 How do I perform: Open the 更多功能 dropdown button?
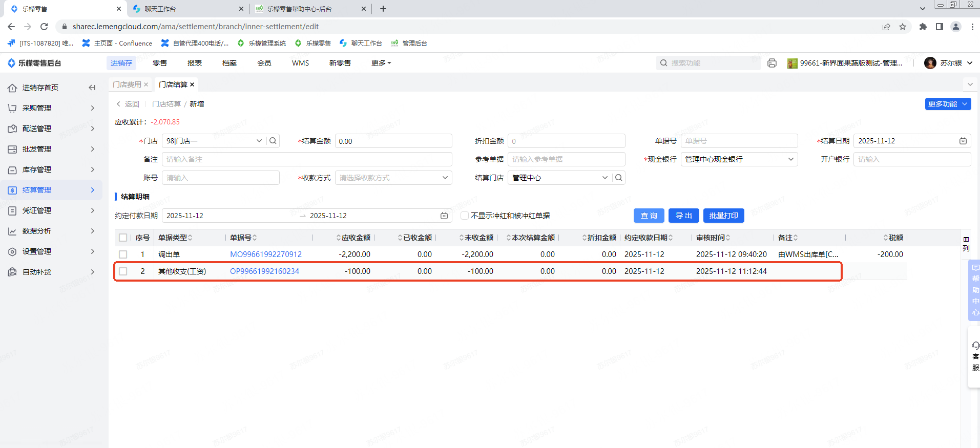[948, 104]
